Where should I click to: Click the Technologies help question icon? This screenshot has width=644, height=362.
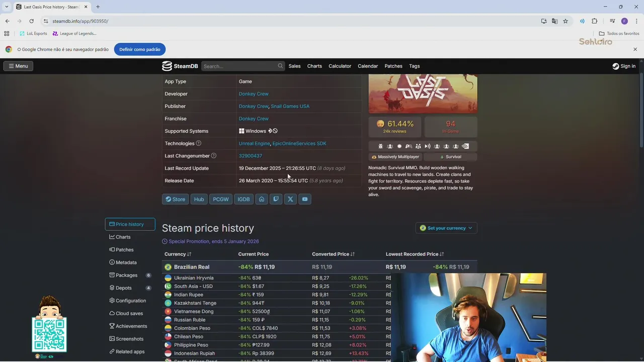coord(198,143)
